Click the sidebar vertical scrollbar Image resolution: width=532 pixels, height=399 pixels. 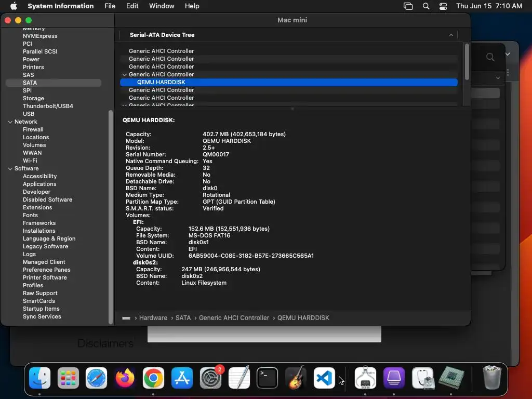click(x=110, y=217)
